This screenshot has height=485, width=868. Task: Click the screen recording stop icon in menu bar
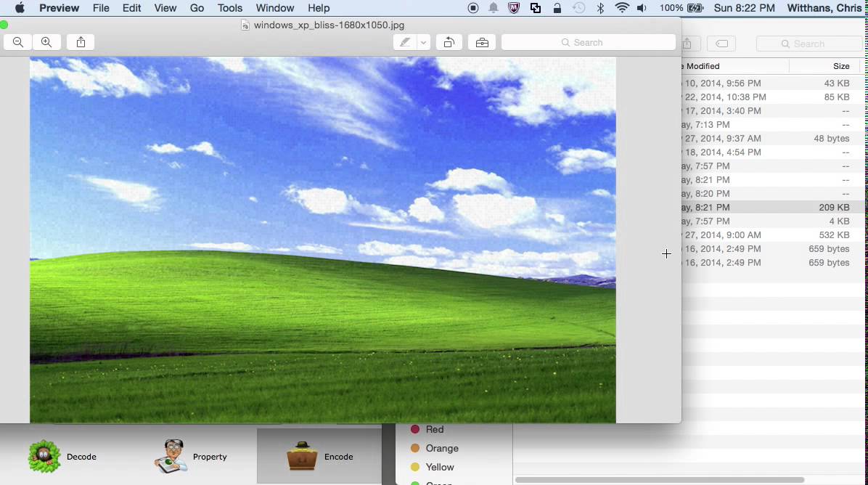tap(472, 8)
